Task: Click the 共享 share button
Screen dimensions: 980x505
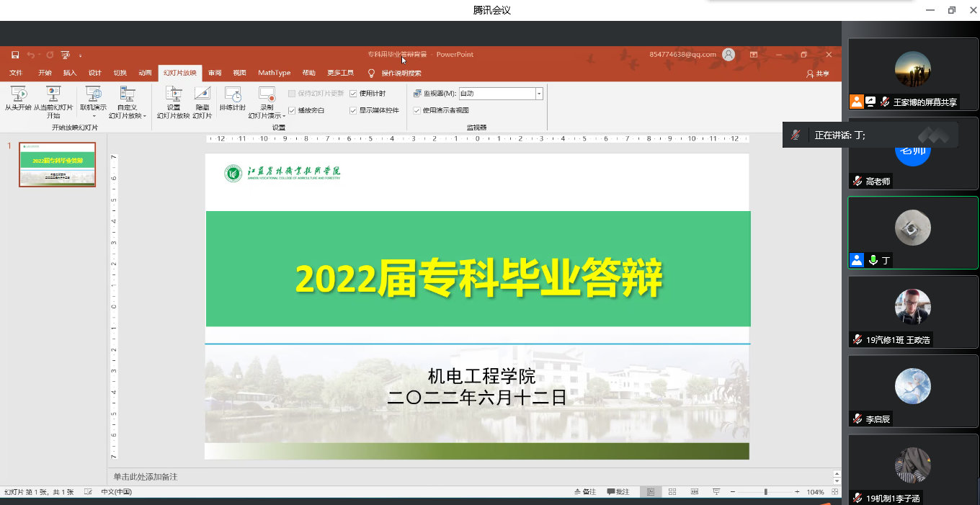Action: [x=818, y=73]
